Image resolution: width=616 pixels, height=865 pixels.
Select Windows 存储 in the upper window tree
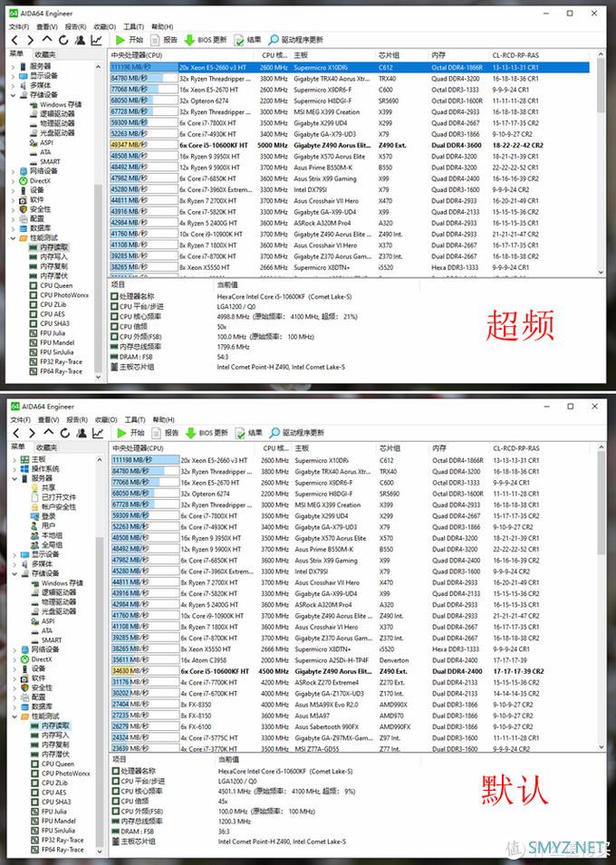coord(60,104)
